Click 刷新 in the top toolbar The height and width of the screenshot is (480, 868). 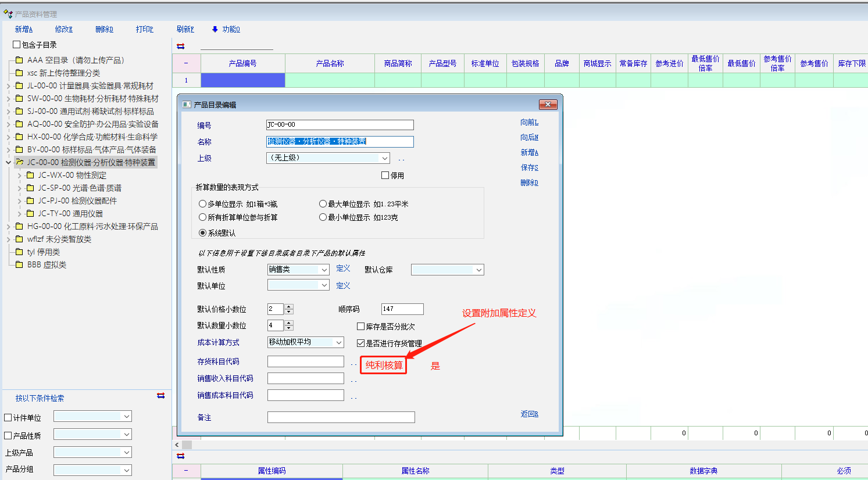tap(185, 29)
